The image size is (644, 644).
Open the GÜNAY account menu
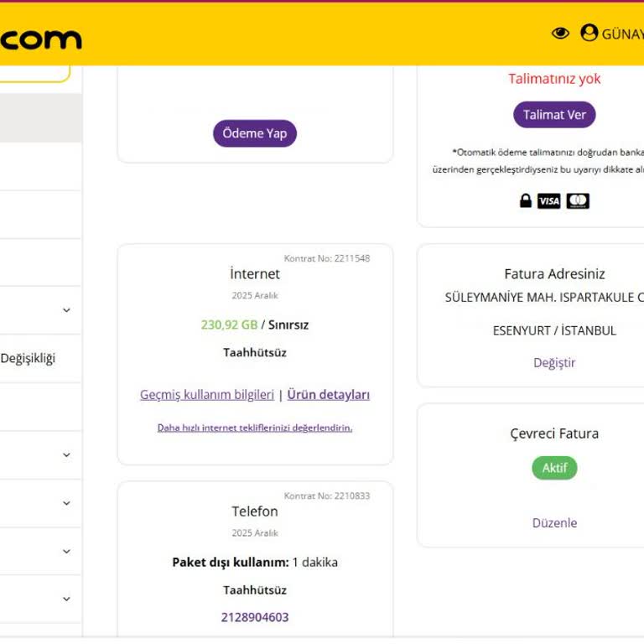point(621,34)
